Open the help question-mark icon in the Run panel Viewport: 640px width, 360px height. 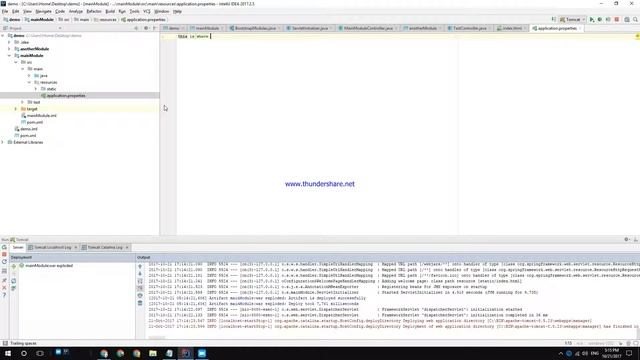pyautogui.click(x=4, y=295)
